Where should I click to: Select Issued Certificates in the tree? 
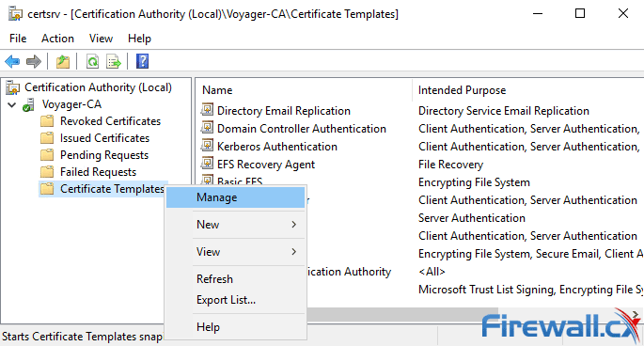(104, 138)
